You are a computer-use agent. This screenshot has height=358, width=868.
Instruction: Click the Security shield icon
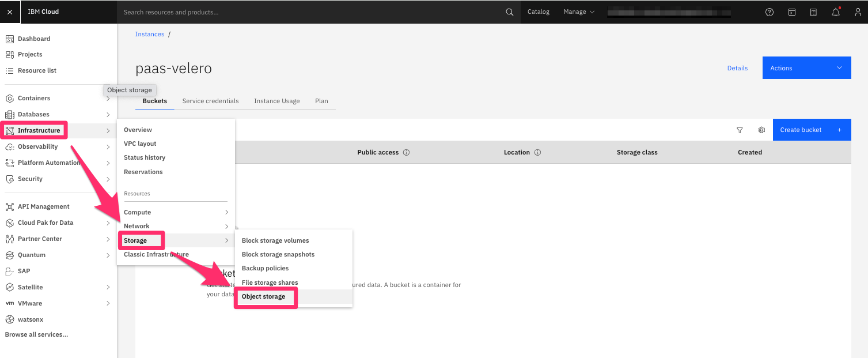[9, 179]
